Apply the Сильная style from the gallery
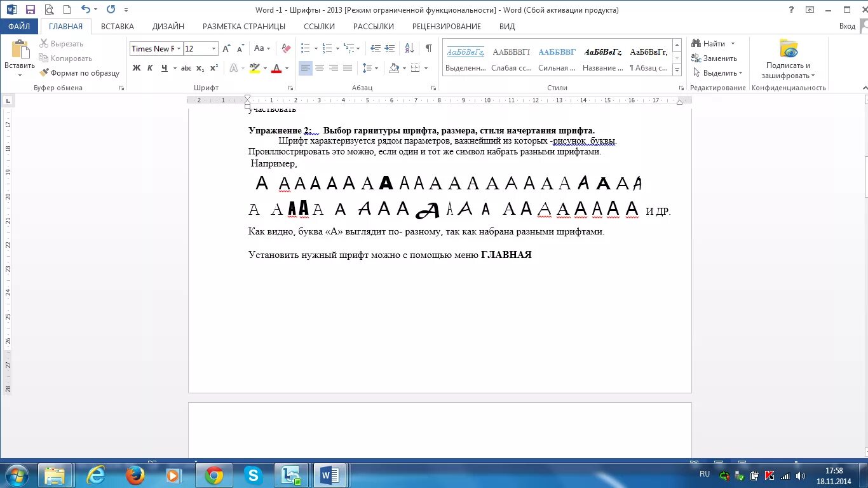This screenshot has width=868, height=488. tap(557, 58)
